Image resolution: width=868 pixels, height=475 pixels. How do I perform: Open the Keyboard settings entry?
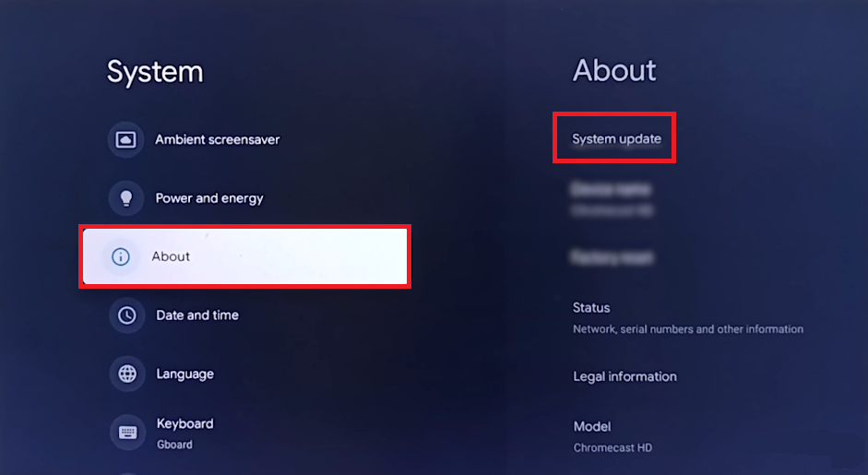pos(184,424)
